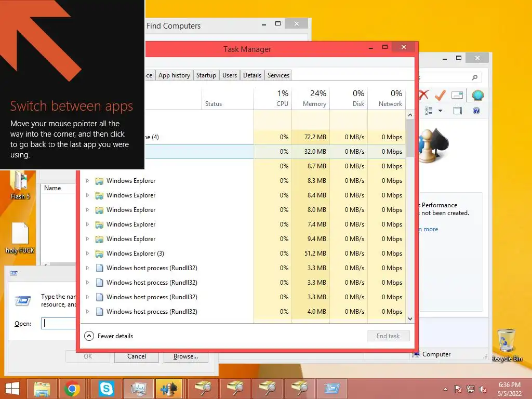This screenshot has width=532, height=399.
Task: Open Help with the blue question mark icon
Action: [476, 111]
